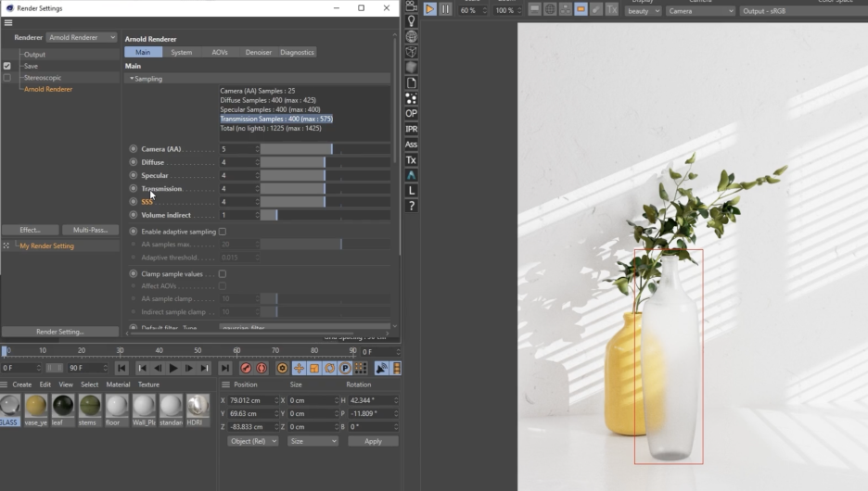Viewport: 868px width, 491px height.
Task: Open the Multi-Pass... dropdown button
Action: pyautogui.click(x=90, y=230)
